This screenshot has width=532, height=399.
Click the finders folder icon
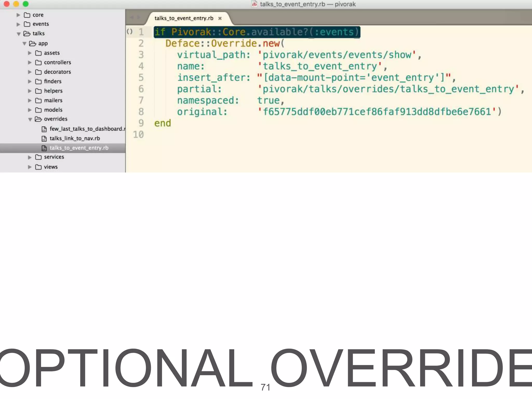[38, 81]
